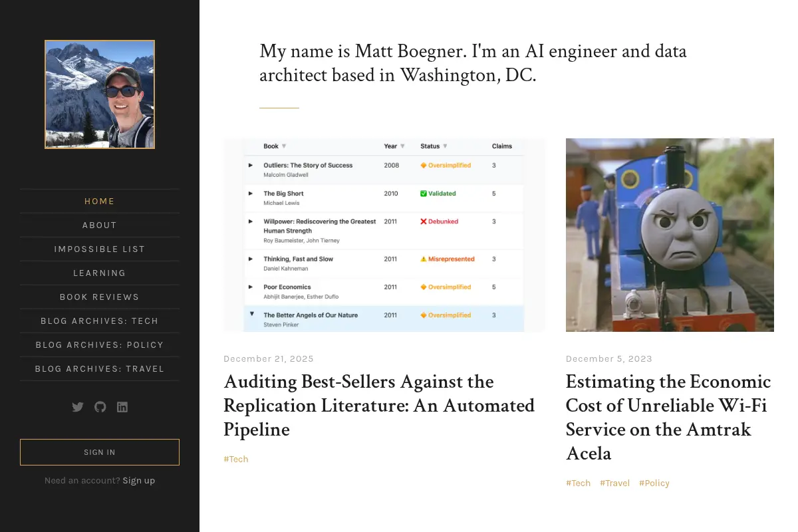798x532 pixels.
Task: Open the Auditing Best-Sellers article title
Action: (379, 406)
